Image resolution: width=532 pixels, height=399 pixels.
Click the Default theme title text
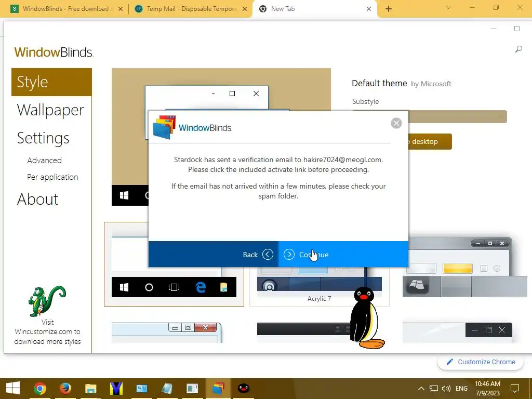point(379,84)
